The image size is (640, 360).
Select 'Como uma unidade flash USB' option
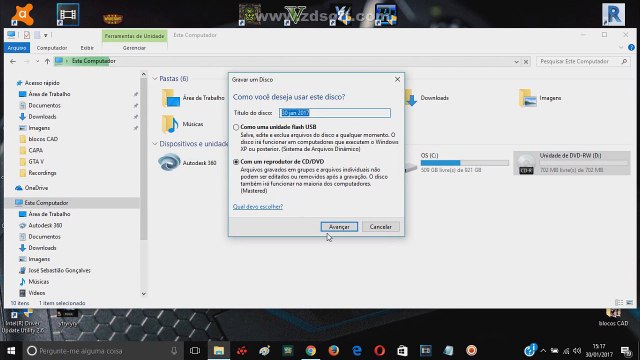236,127
